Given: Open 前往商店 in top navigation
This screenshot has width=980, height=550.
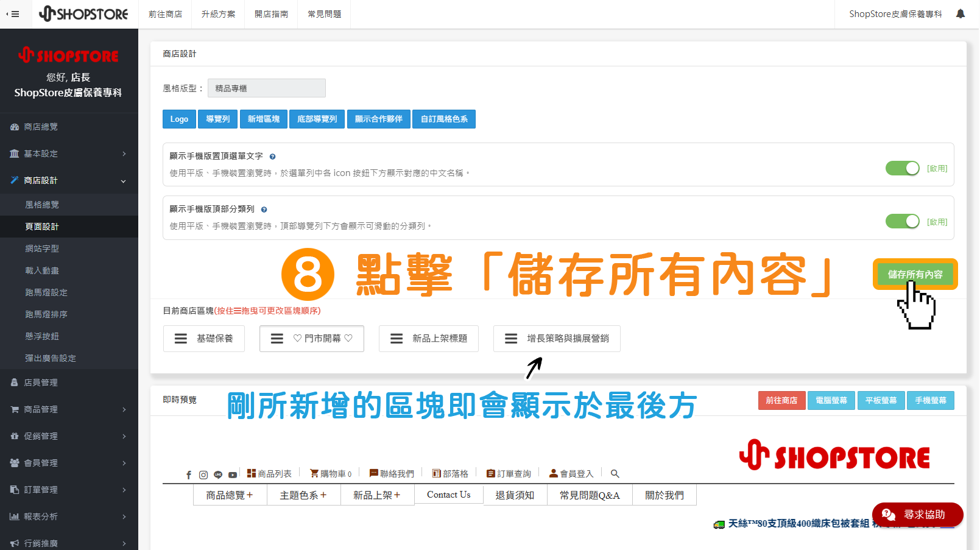Looking at the screenshot, I should (x=166, y=14).
